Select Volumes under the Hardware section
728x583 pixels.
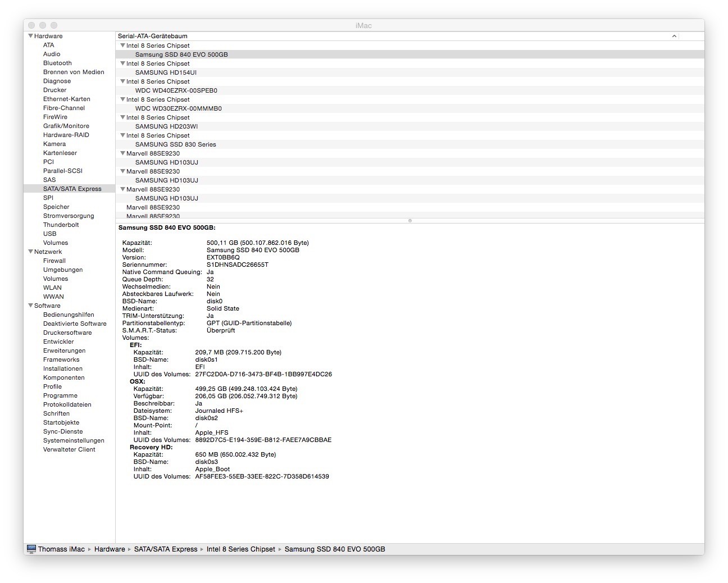click(56, 243)
